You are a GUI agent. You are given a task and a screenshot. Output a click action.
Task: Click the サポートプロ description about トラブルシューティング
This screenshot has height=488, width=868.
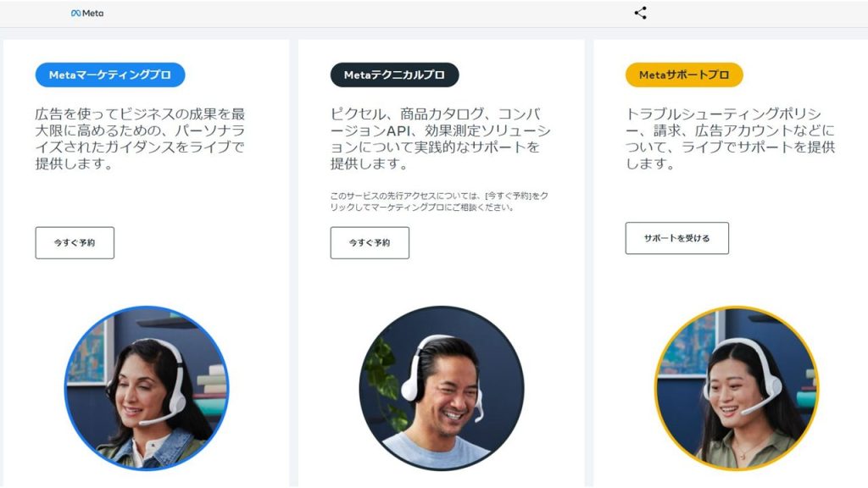[x=730, y=139]
